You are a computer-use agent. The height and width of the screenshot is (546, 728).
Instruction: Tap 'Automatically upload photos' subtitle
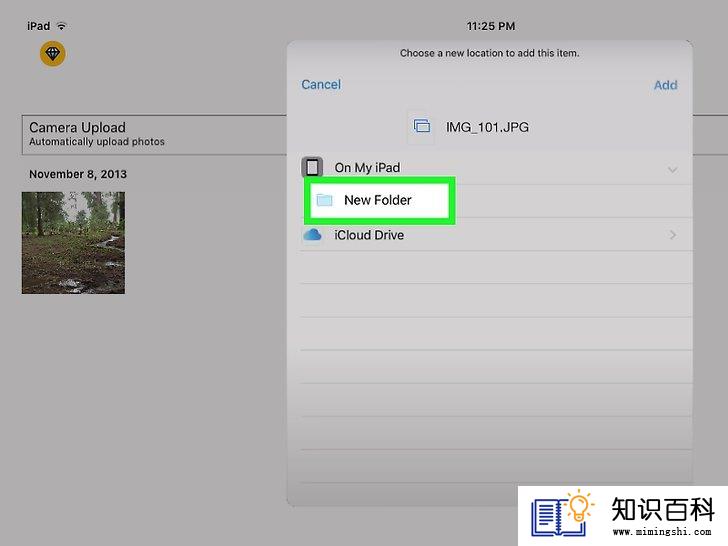(97, 142)
